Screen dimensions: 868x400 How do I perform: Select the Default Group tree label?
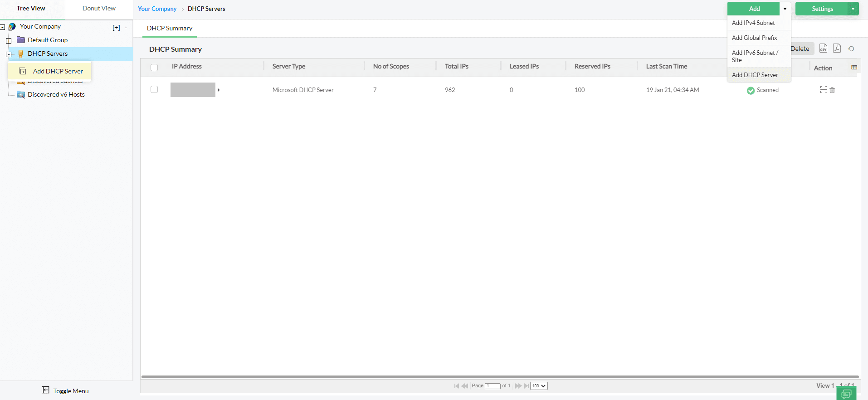pyautogui.click(x=48, y=40)
